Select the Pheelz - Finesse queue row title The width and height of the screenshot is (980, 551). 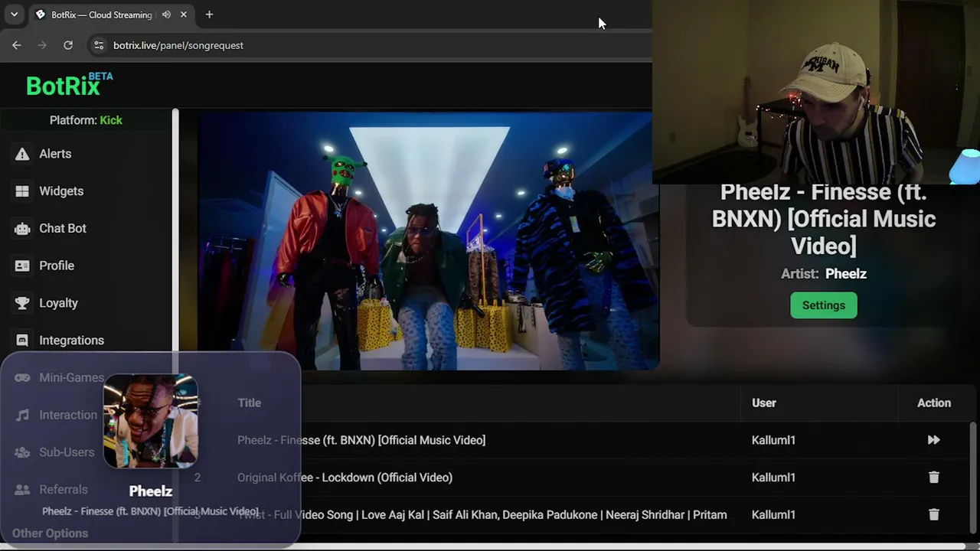[x=361, y=440]
